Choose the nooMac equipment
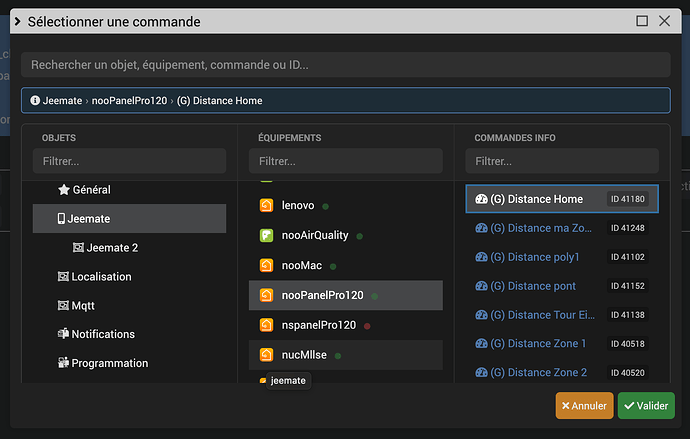This screenshot has height=439, width=690. coord(346,265)
